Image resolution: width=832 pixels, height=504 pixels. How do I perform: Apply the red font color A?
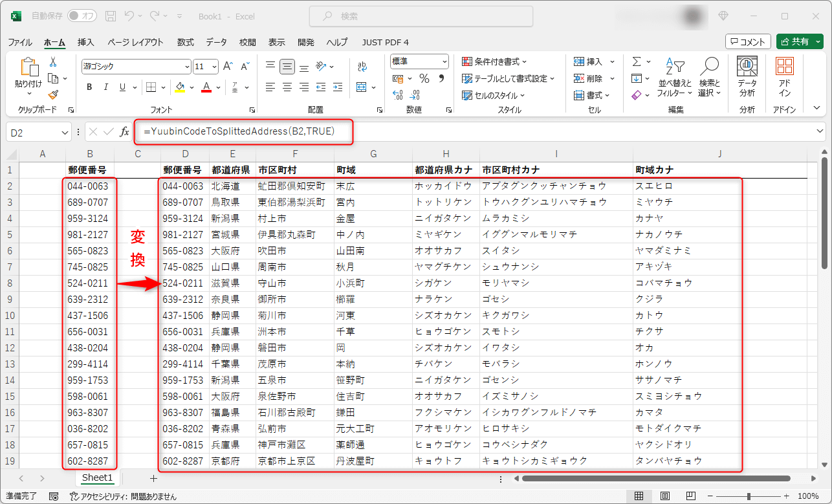[206, 87]
